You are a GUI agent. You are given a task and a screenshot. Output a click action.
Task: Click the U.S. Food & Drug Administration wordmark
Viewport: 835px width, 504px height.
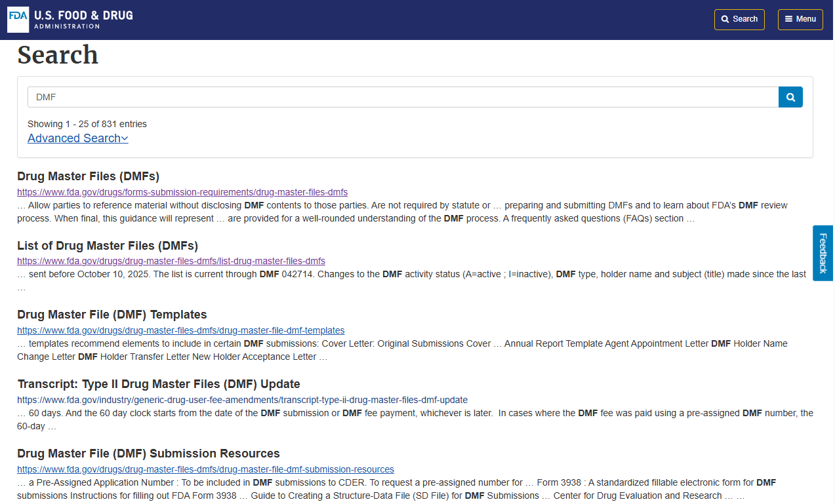[83, 19]
